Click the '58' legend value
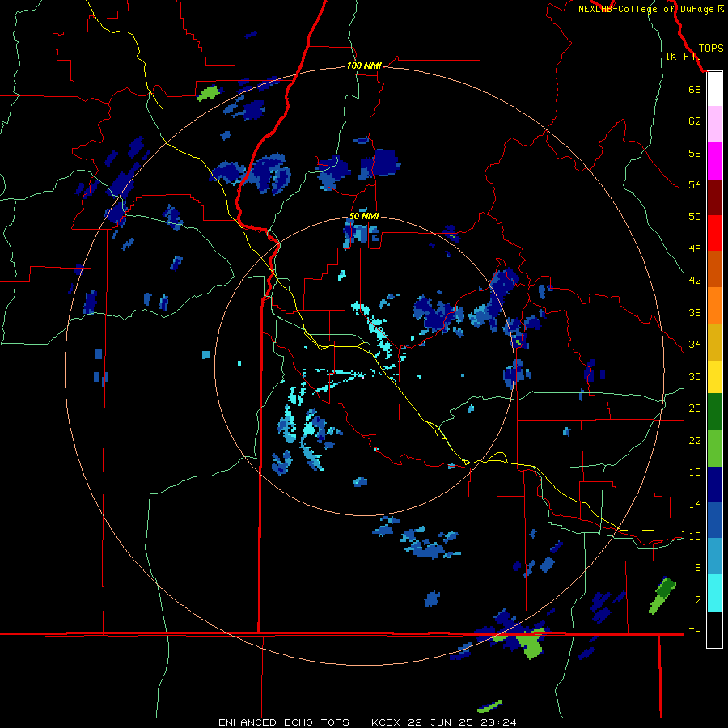The width and height of the screenshot is (728, 728). (695, 153)
